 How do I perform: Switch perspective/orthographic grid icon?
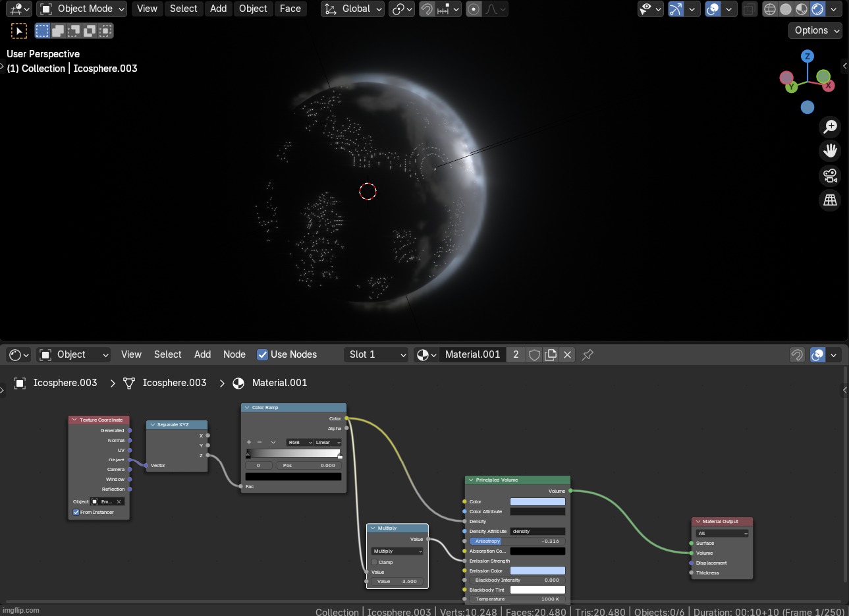pos(830,200)
